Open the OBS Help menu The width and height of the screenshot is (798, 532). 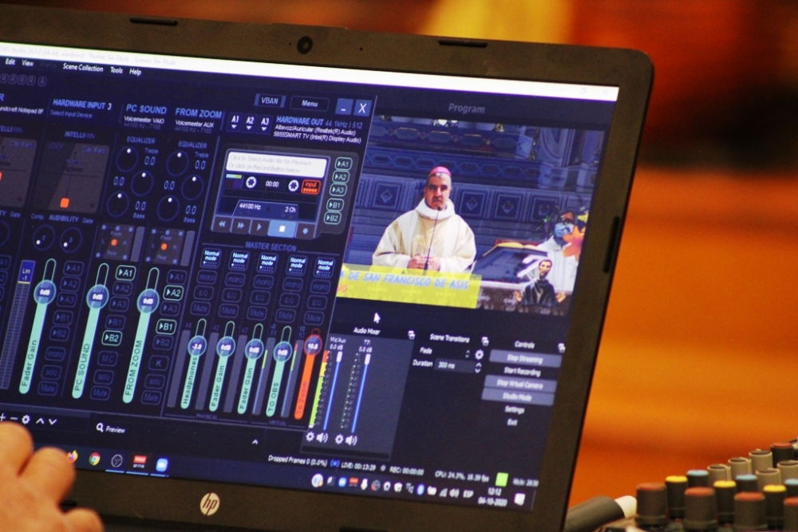[135, 72]
